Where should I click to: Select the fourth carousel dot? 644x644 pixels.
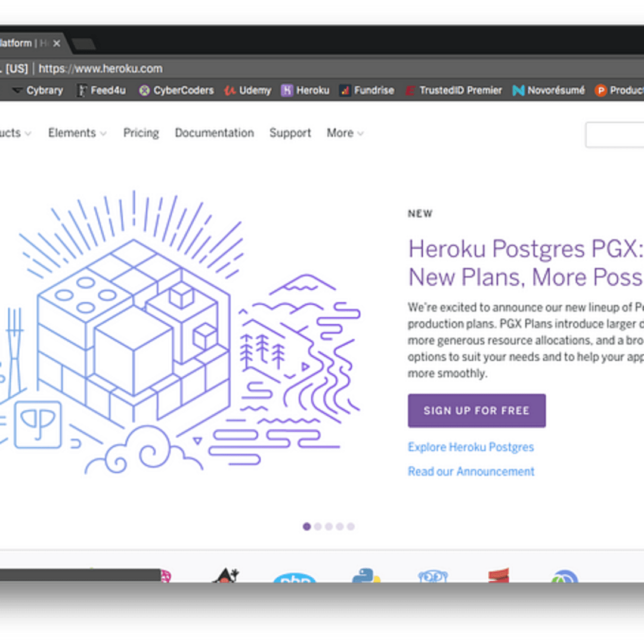340,527
